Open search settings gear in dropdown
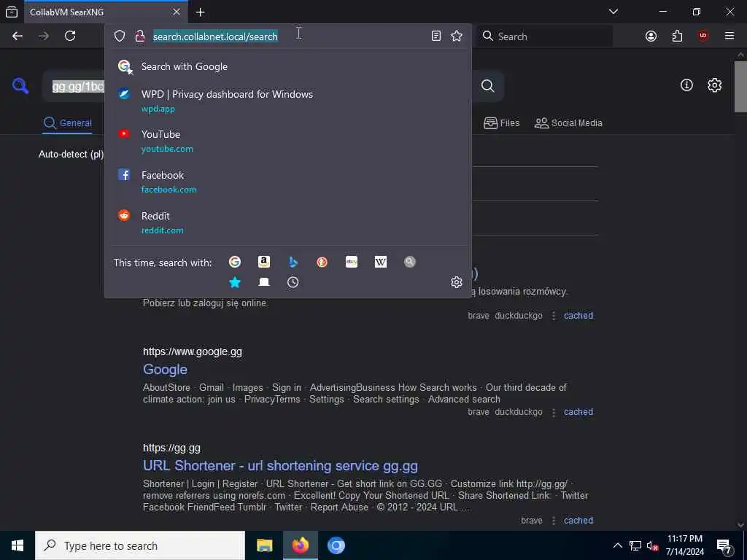This screenshot has height=560, width=747. tap(457, 282)
